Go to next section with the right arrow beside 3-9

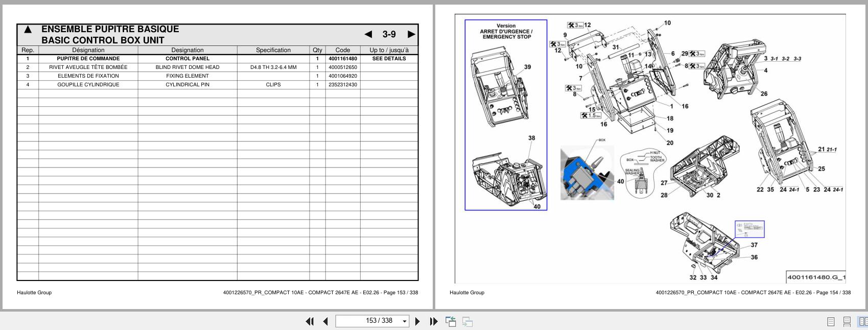(x=411, y=34)
